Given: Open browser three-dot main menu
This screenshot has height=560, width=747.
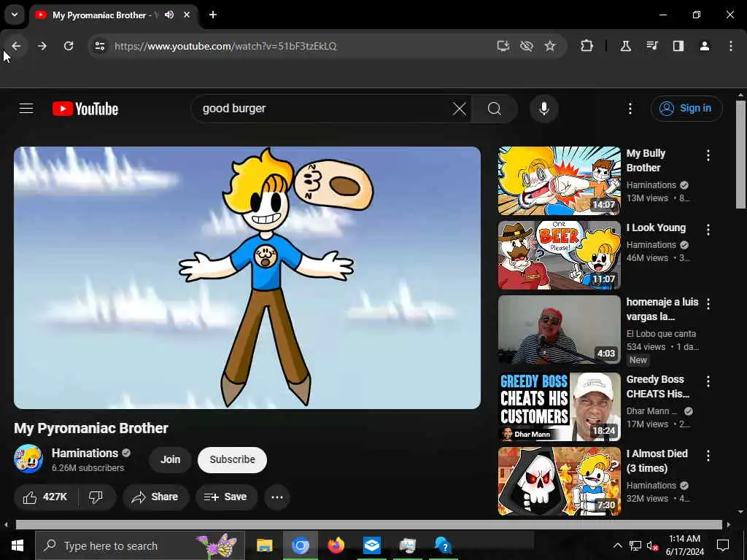Looking at the screenshot, I should coord(731,46).
